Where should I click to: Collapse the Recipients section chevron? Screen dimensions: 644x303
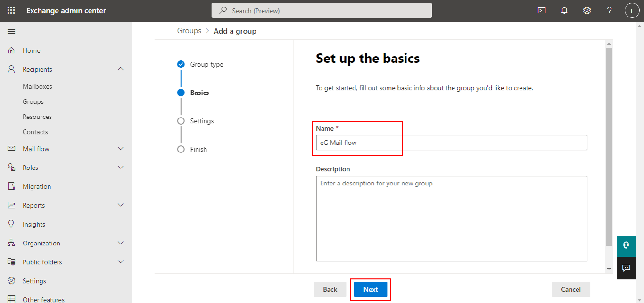coord(121,69)
